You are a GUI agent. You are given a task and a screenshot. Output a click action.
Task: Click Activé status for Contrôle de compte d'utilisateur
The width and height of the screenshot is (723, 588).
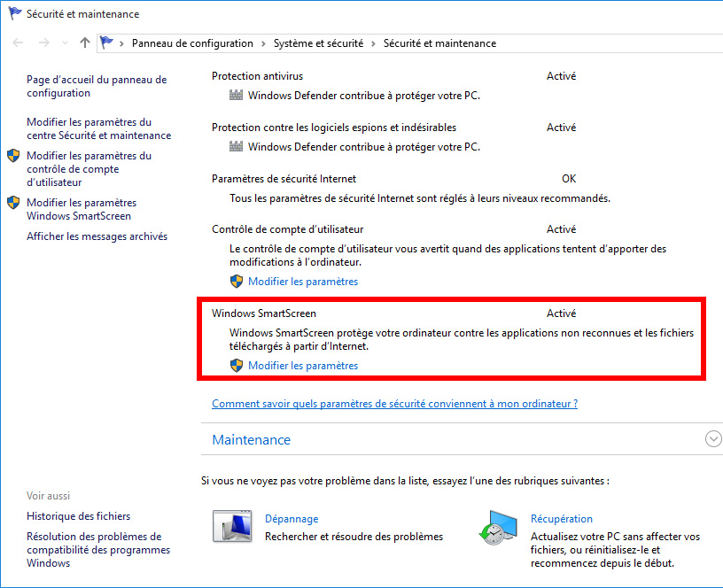(561, 229)
